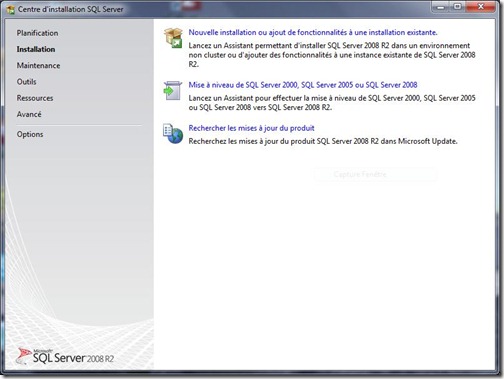Image resolution: width=504 pixels, height=379 pixels.
Task: Minimize the Centre d'installation SQL Server window
Action: [441, 7]
